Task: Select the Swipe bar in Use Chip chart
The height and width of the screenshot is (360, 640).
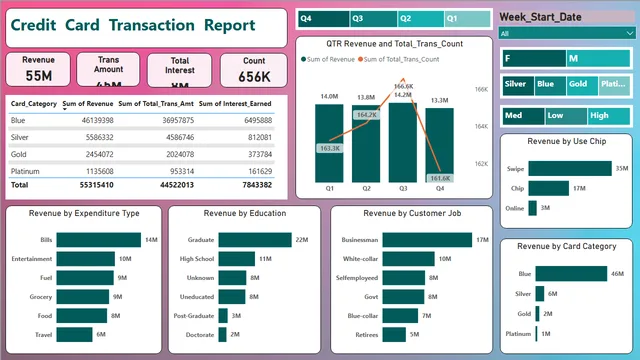Action: (570, 168)
